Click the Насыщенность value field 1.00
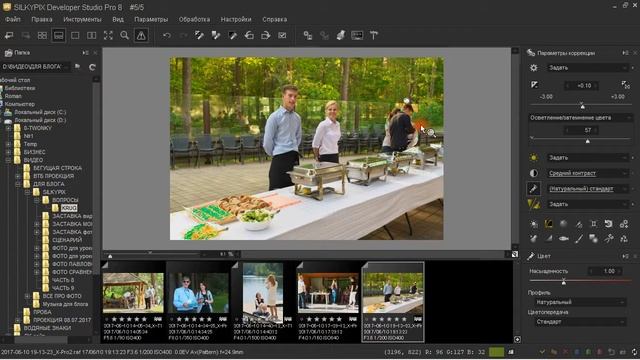Viewport: 640px width, 360px height. (609, 271)
